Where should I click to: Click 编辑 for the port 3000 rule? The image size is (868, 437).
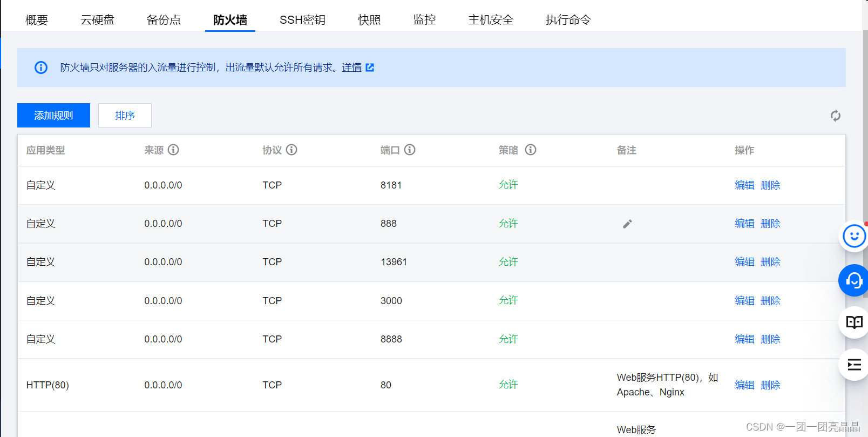tap(744, 301)
